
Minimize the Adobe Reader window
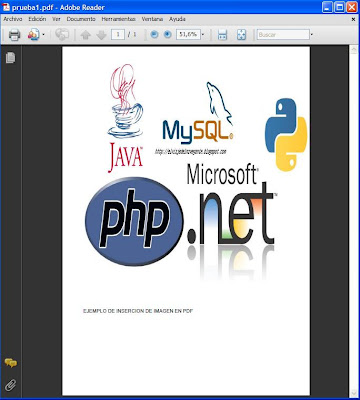[328, 7]
